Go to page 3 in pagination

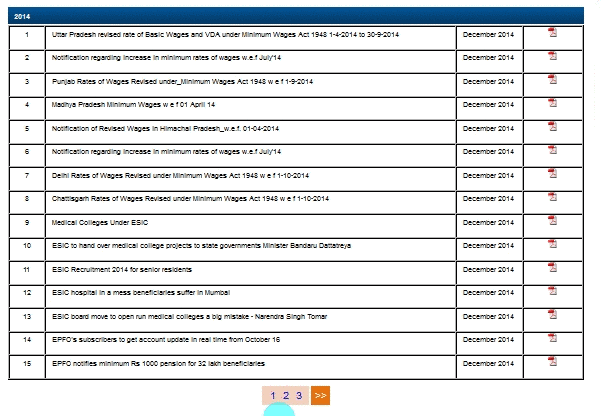point(299,395)
